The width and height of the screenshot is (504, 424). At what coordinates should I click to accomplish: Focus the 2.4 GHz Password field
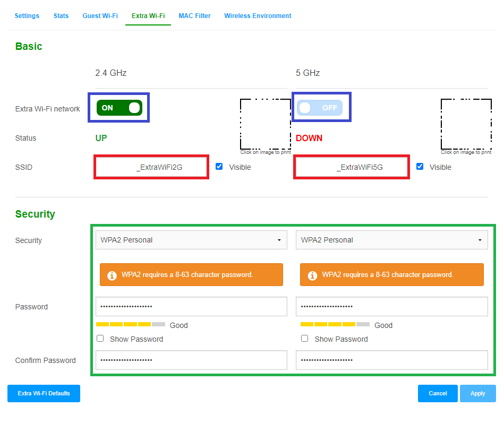[x=191, y=306]
